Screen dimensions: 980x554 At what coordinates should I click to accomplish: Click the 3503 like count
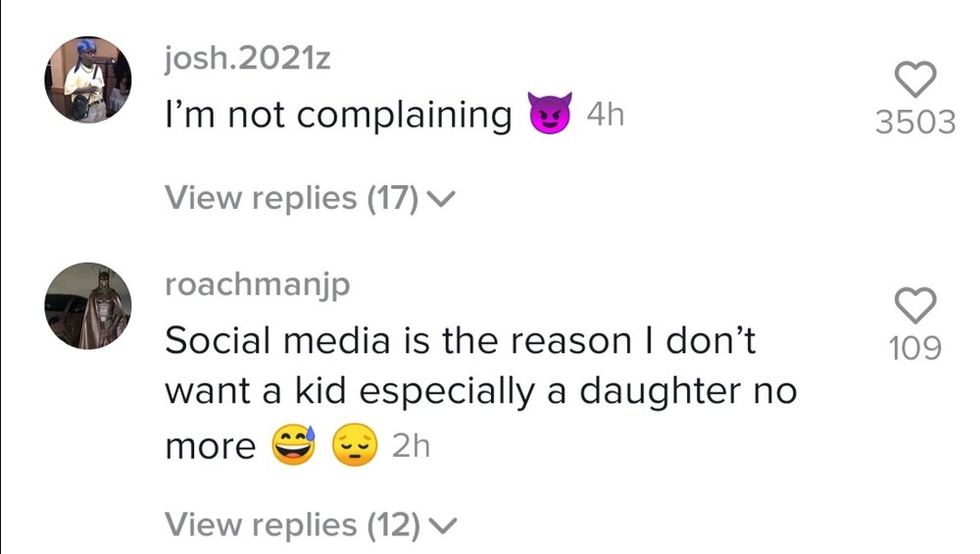point(917,122)
